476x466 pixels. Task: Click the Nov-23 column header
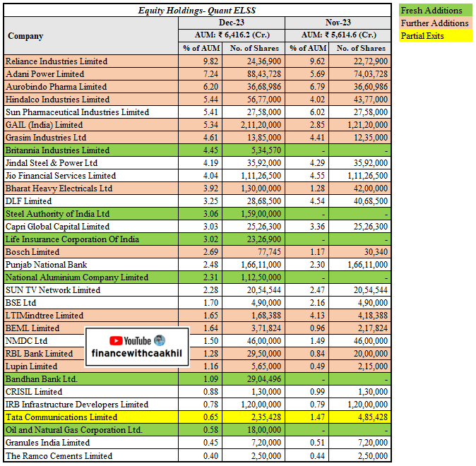coord(338,23)
